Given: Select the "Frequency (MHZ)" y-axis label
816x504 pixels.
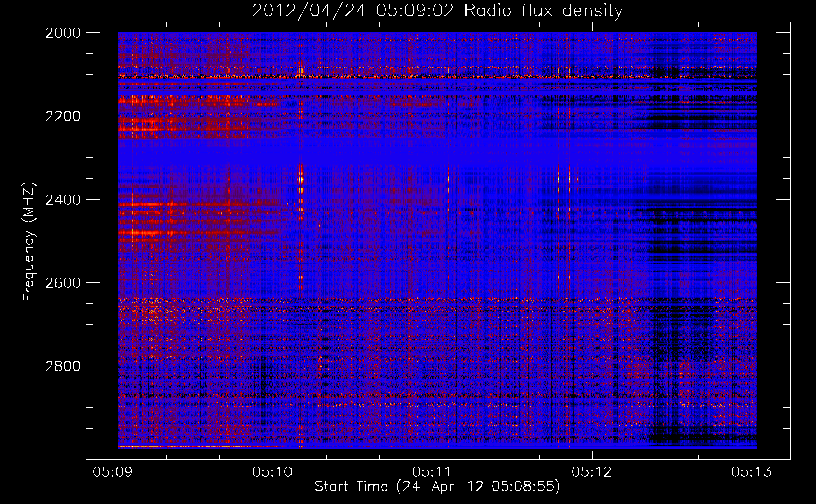Looking at the screenshot, I should coord(29,241).
